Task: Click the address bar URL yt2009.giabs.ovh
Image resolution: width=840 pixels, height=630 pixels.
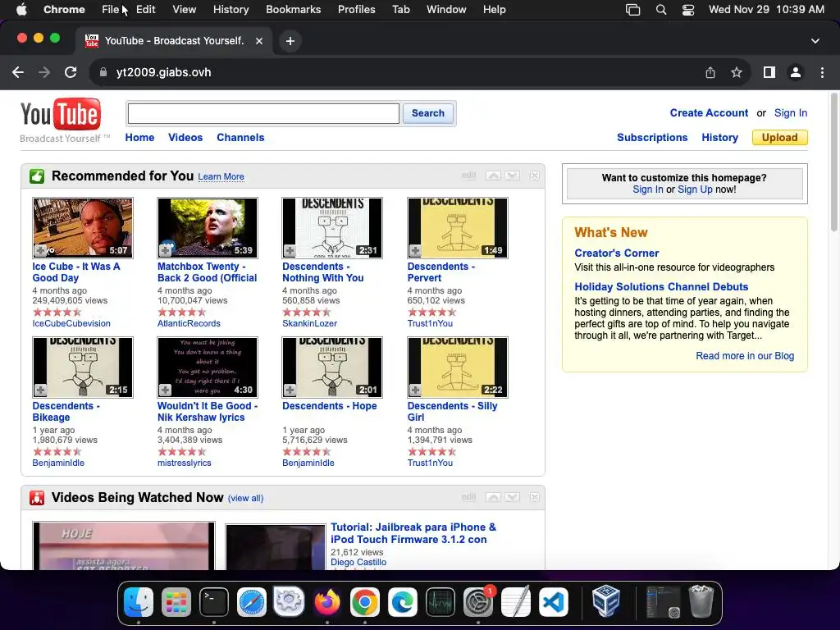Action: (x=163, y=72)
